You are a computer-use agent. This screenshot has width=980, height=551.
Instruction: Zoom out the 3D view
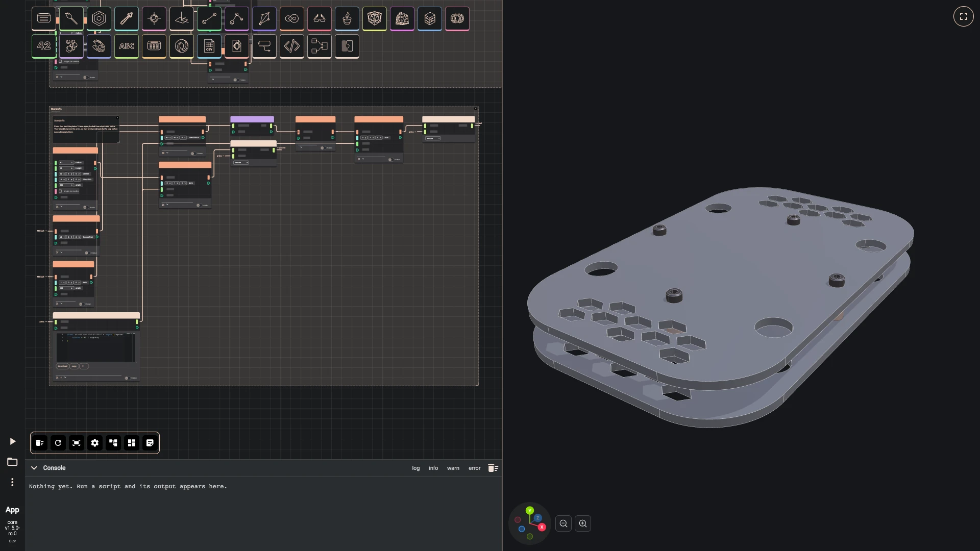(x=563, y=523)
